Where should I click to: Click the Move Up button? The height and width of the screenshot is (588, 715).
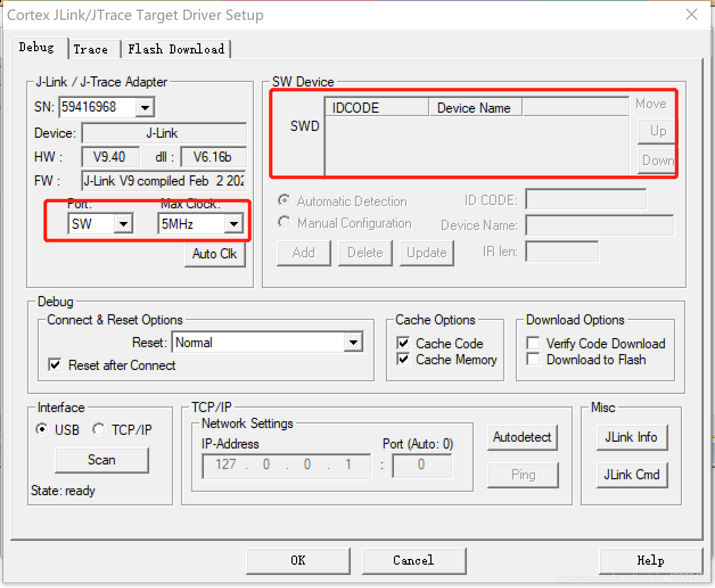coord(658,131)
